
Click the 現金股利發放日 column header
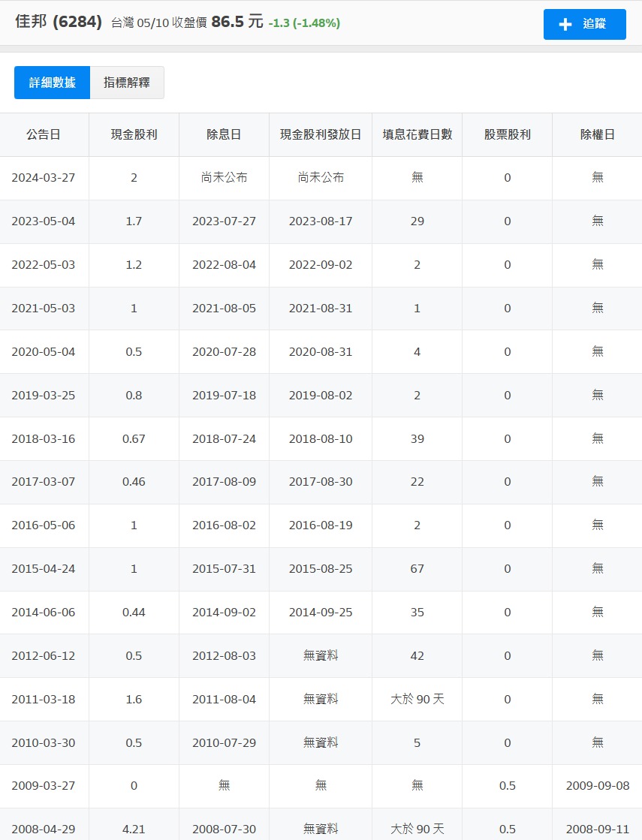[321, 134]
